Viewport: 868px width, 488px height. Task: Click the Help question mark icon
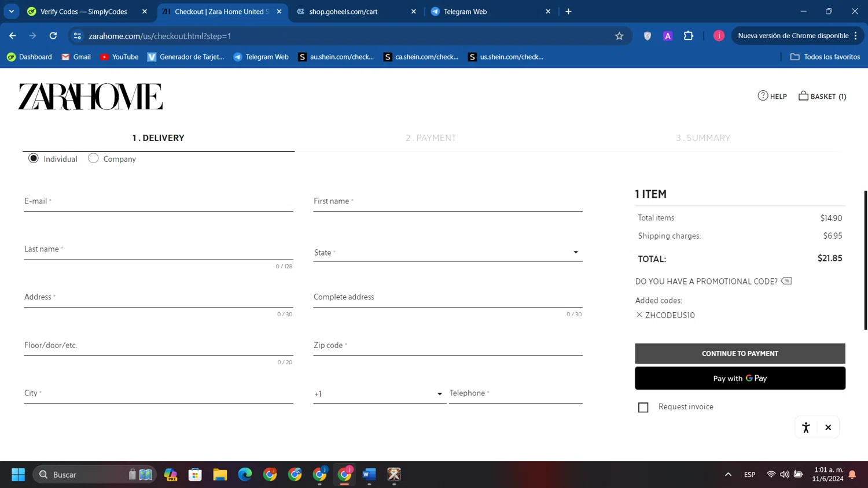click(x=763, y=95)
